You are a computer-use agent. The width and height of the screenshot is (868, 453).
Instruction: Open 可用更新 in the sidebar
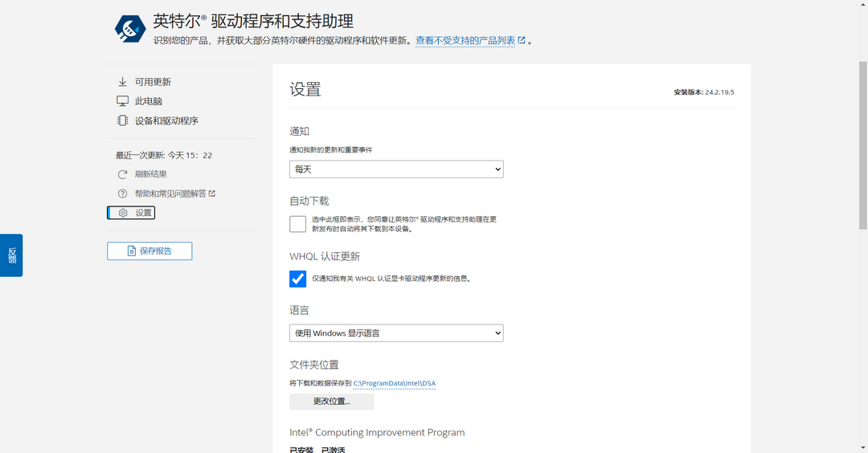153,82
